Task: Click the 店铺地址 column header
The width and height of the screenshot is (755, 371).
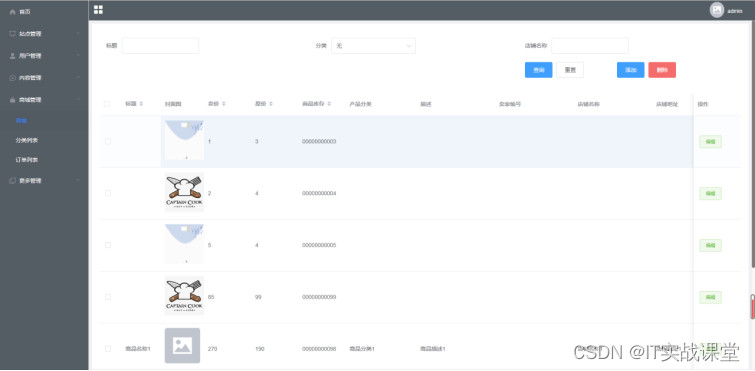Action: point(667,104)
